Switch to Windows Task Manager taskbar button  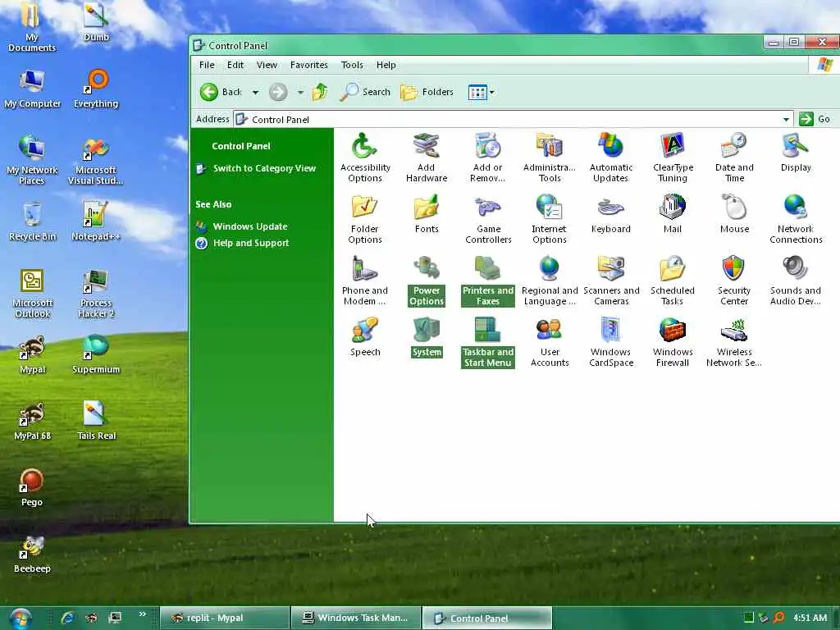click(356, 618)
